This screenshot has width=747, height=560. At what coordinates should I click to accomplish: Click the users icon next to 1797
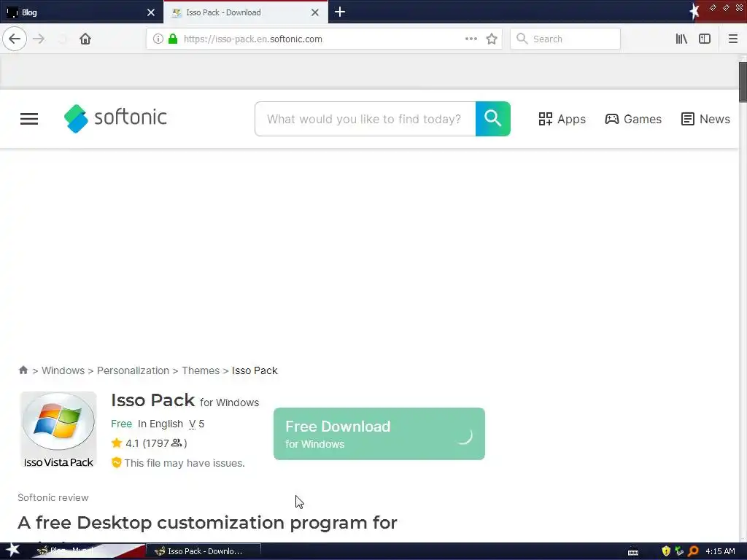(177, 443)
